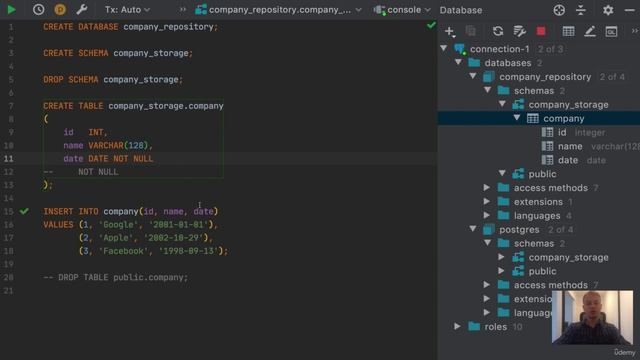Open table view with grid icon
This screenshot has width=640, height=360.
568,31
